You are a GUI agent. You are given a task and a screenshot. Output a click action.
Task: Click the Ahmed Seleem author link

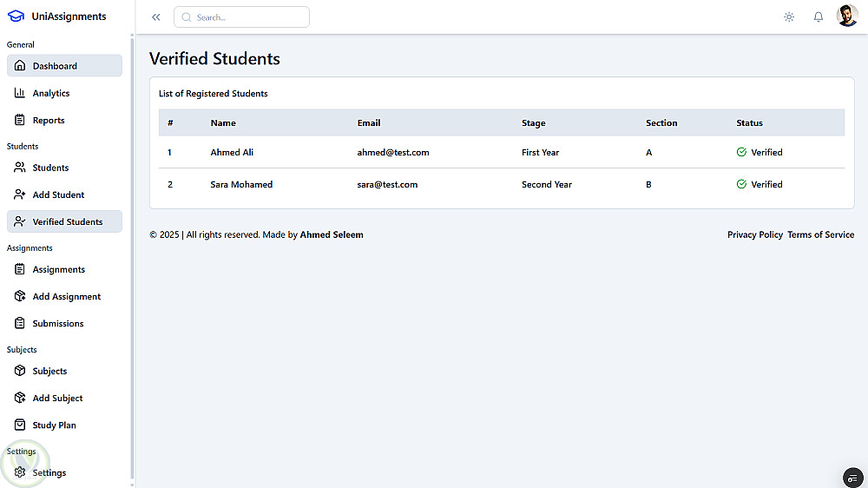pyautogui.click(x=332, y=234)
